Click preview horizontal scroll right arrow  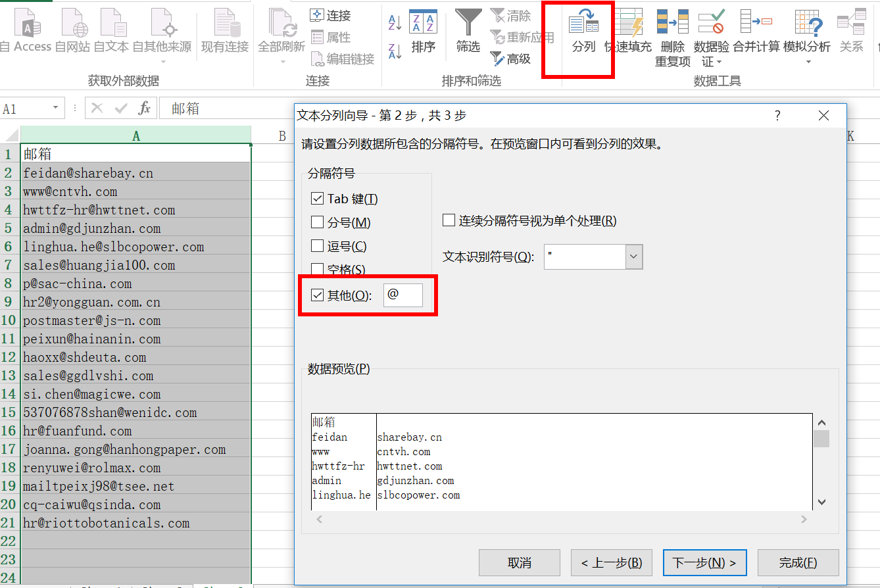[x=803, y=520]
